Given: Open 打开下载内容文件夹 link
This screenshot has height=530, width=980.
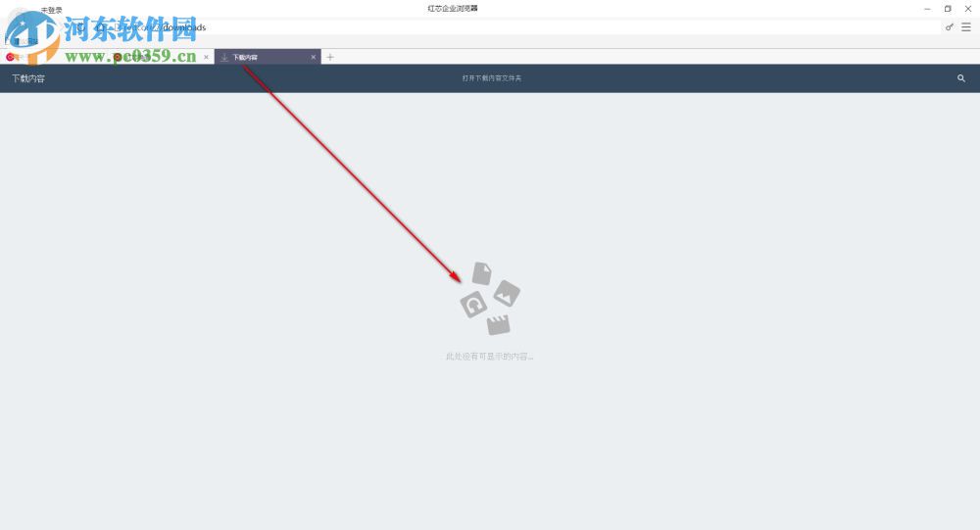Looking at the screenshot, I should click(492, 78).
